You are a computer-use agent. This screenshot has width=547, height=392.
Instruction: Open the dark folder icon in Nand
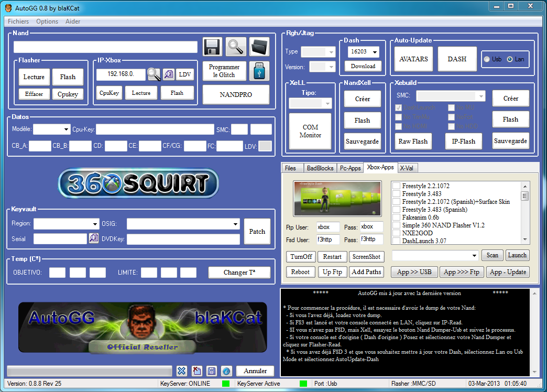point(259,47)
